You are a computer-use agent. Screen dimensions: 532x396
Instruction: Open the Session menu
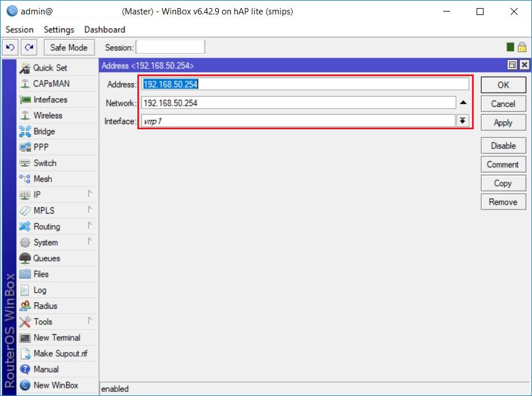[20, 30]
